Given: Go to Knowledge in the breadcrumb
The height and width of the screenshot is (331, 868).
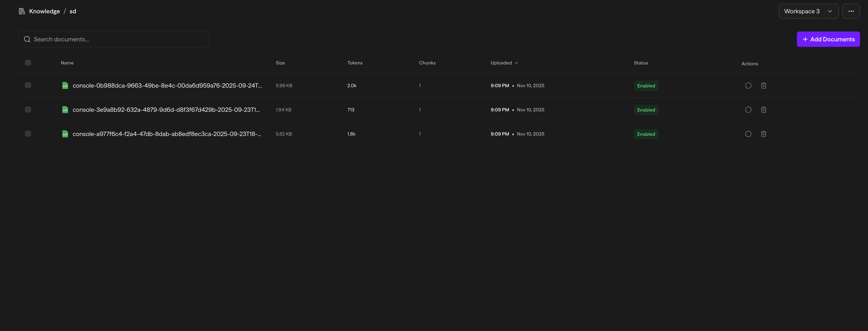Looking at the screenshot, I should (44, 11).
